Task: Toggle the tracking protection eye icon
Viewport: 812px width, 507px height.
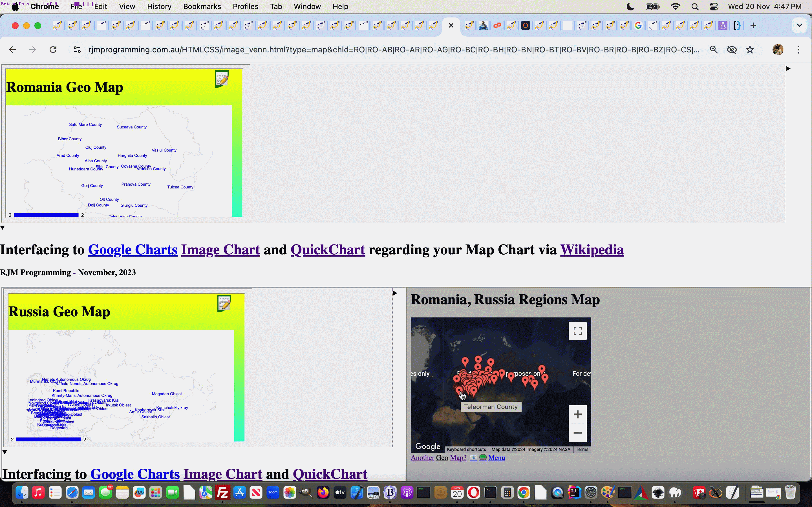Action: (x=732, y=50)
